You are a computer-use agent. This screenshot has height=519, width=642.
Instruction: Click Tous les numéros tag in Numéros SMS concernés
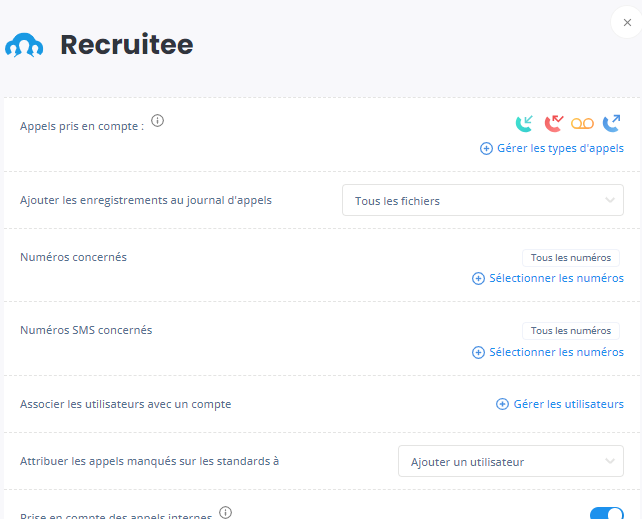pos(571,331)
